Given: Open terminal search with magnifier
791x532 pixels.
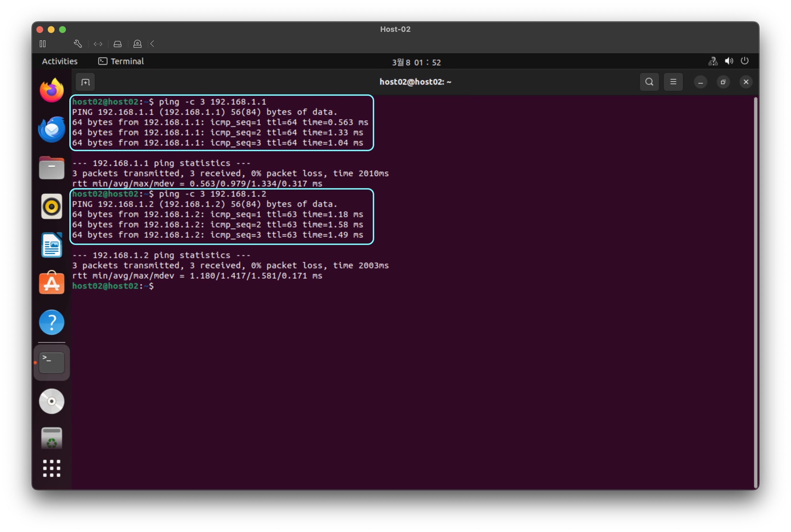Looking at the screenshot, I should (649, 82).
